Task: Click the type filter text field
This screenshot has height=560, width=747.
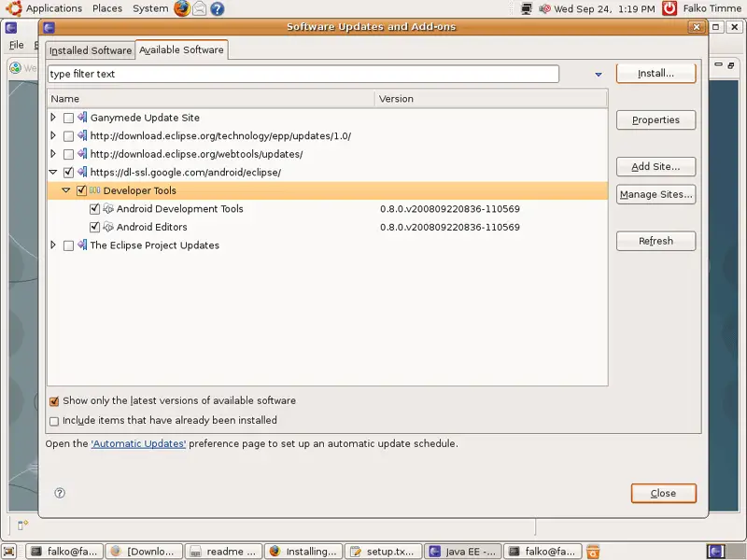Action: coord(303,74)
